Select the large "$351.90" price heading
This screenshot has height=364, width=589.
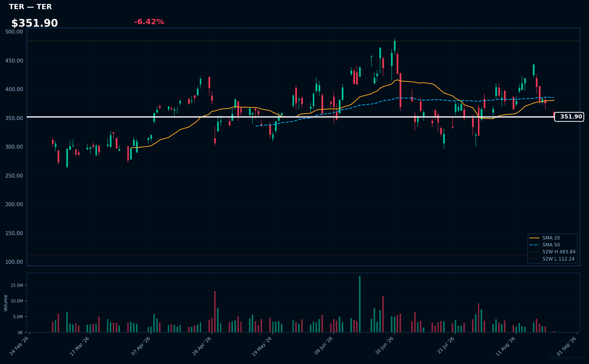35,23
